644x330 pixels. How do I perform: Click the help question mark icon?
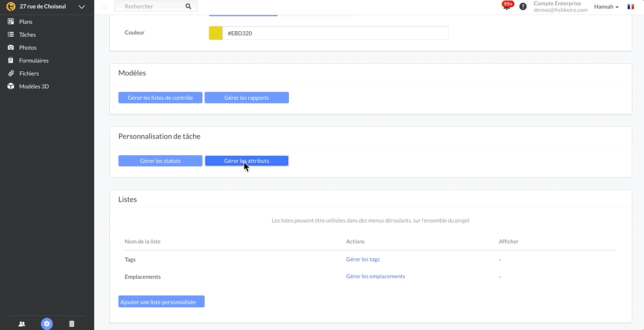coord(523,6)
